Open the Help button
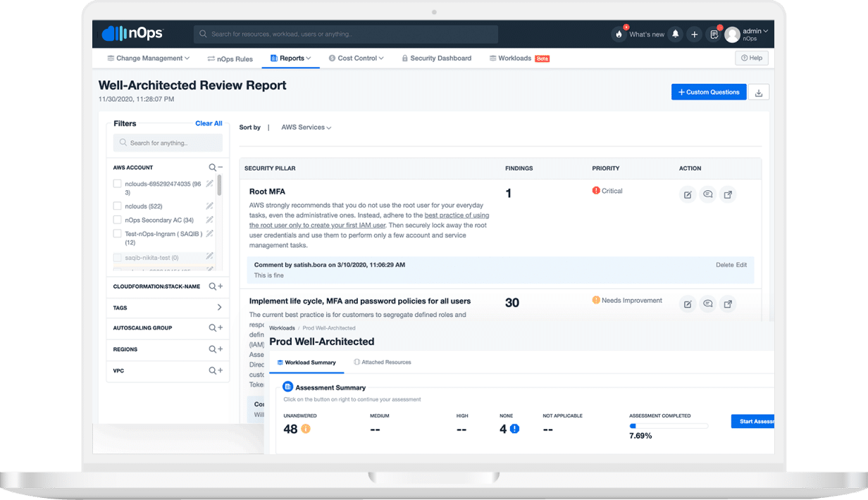This screenshot has height=500, width=868. point(752,58)
